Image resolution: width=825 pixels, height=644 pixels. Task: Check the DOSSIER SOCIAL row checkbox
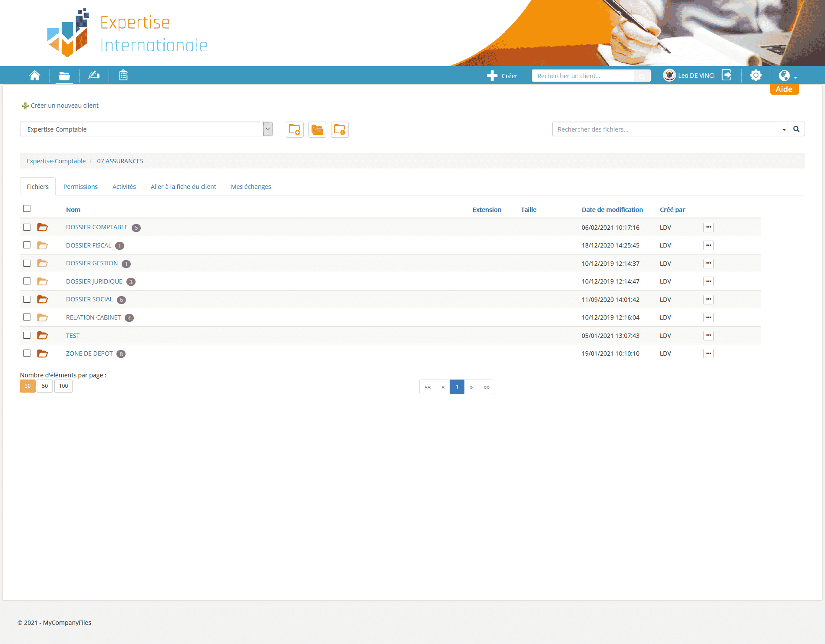(27, 299)
